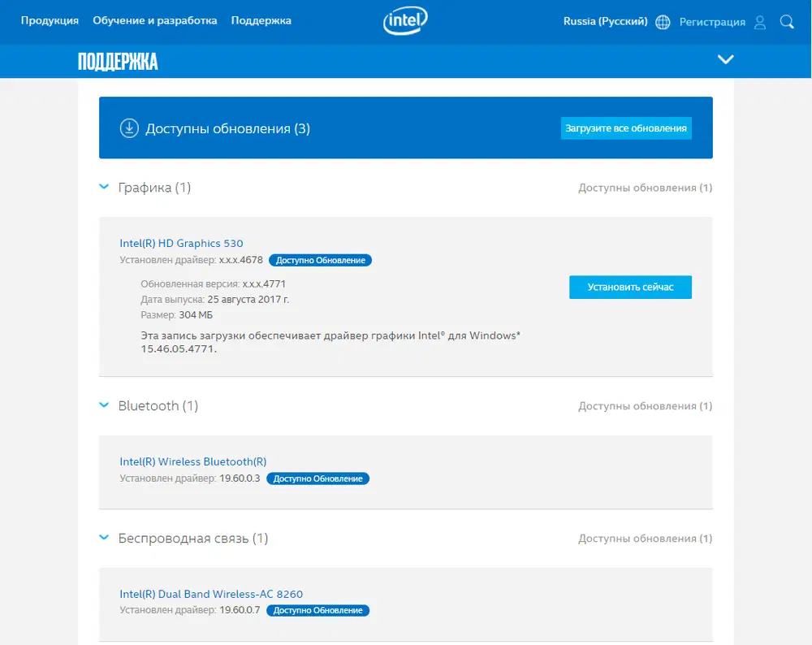Screen dimensions: 812x645
Task: Click the Обновленная версия: x.x.x.4771 text
Action: [214, 284]
